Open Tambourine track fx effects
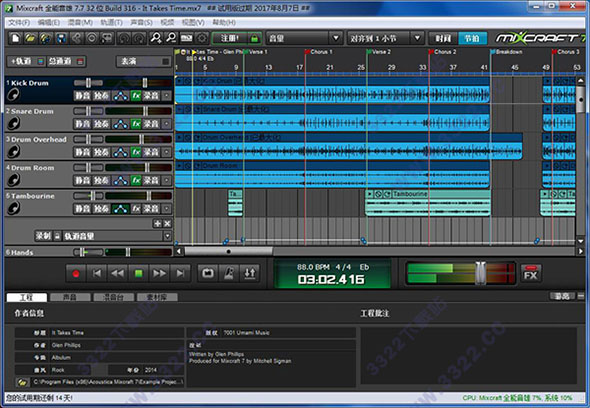This screenshot has height=408, width=590. point(136,209)
